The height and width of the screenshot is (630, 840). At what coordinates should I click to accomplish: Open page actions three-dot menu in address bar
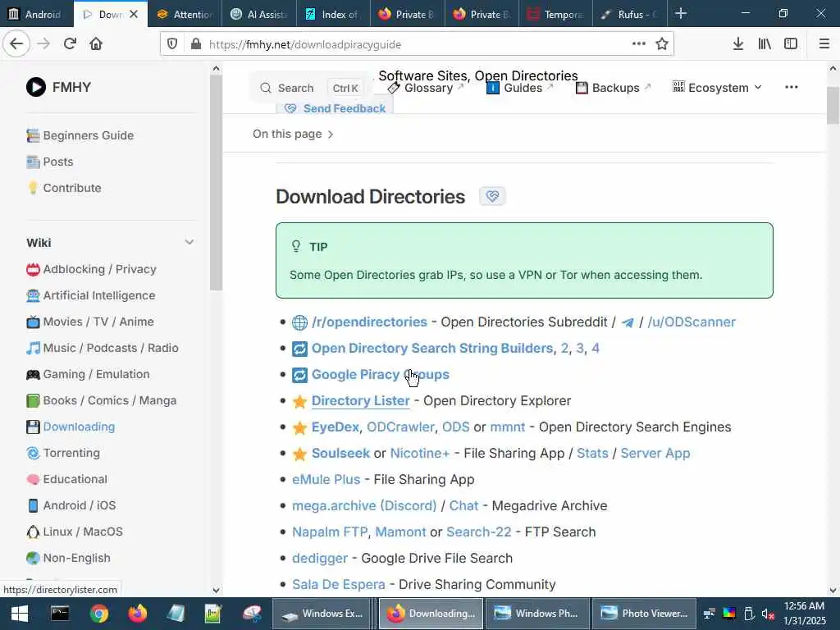(x=638, y=44)
